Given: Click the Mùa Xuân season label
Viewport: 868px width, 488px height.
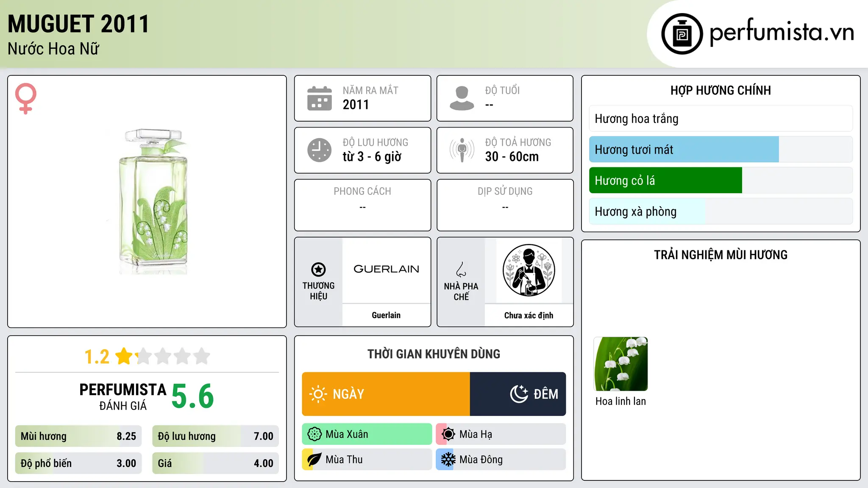Looking at the screenshot, I should click(x=347, y=434).
